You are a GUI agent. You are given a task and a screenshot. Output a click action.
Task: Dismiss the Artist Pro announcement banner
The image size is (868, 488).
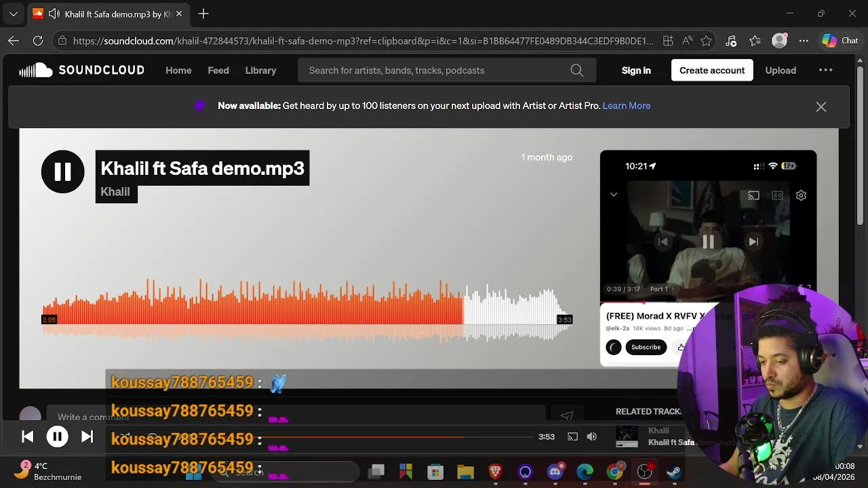821,107
